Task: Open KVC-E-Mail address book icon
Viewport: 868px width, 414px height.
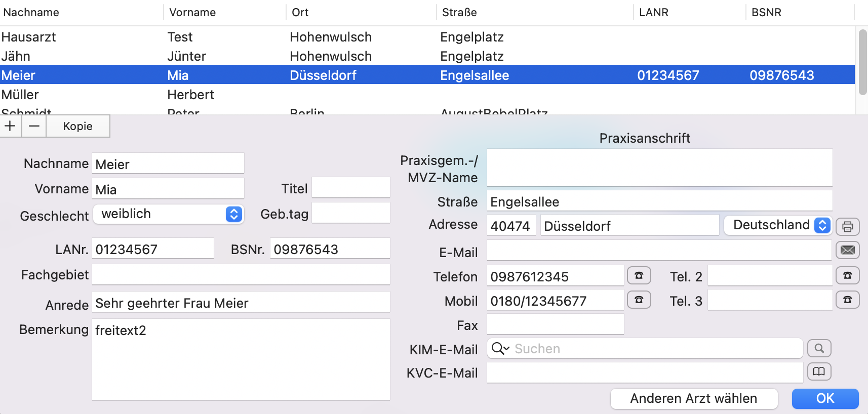Action: click(819, 371)
